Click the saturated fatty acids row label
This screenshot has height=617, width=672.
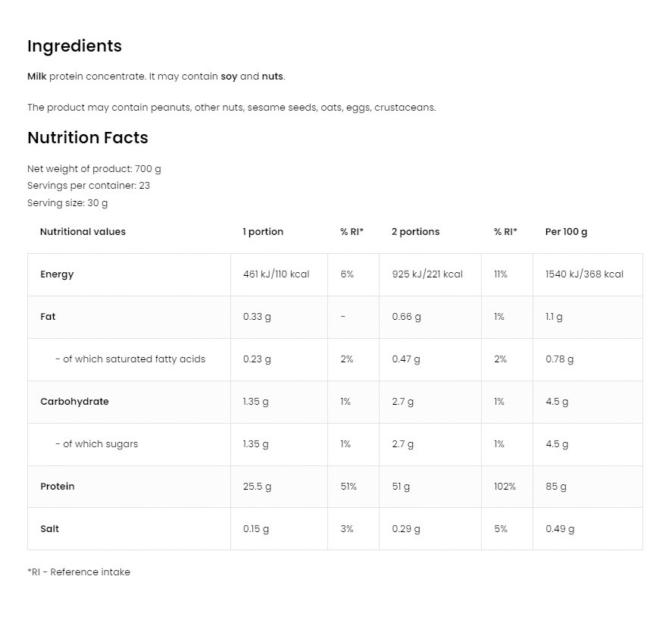130,359
